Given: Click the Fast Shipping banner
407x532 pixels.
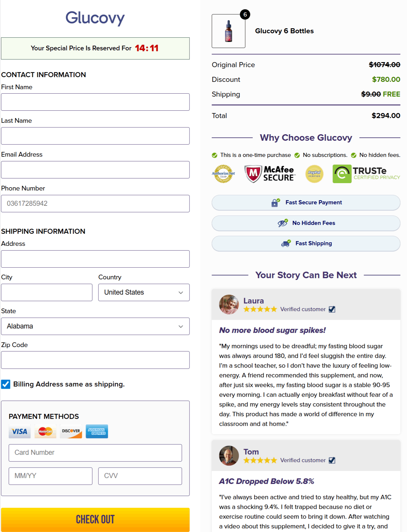Looking at the screenshot, I should (x=306, y=243).
